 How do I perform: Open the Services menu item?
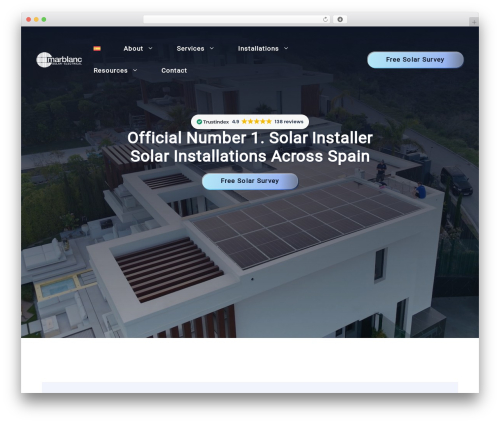[190, 49]
